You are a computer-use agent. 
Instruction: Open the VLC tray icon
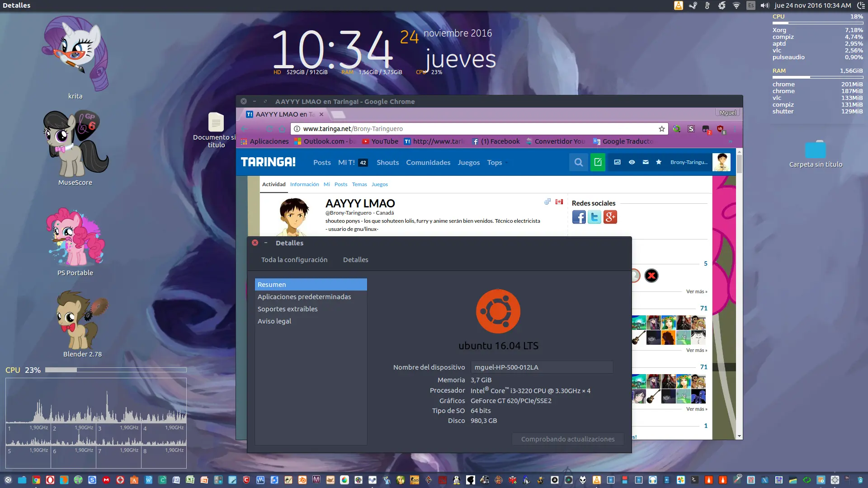678,5
